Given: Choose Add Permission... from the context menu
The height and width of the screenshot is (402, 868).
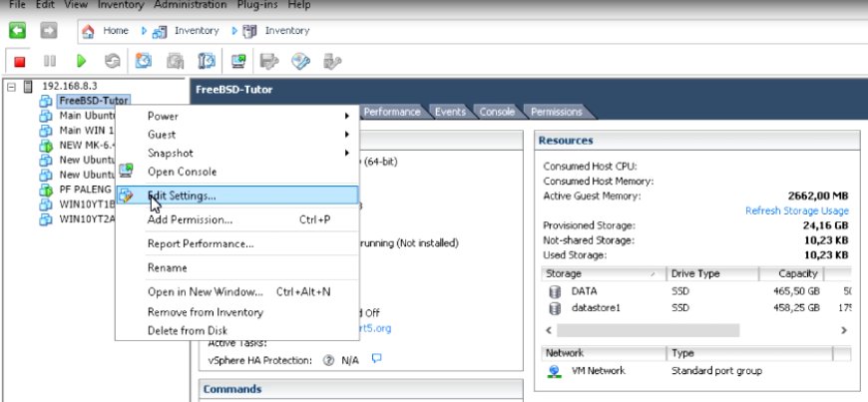Looking at the screenshot, I should [x=236, y=219].
